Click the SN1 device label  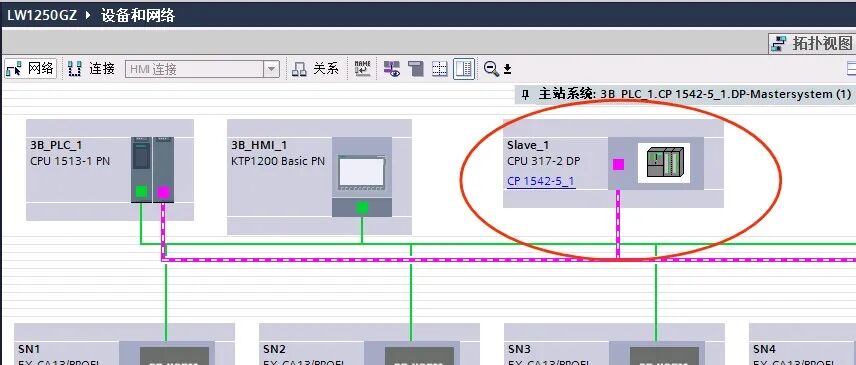[29, 349]
